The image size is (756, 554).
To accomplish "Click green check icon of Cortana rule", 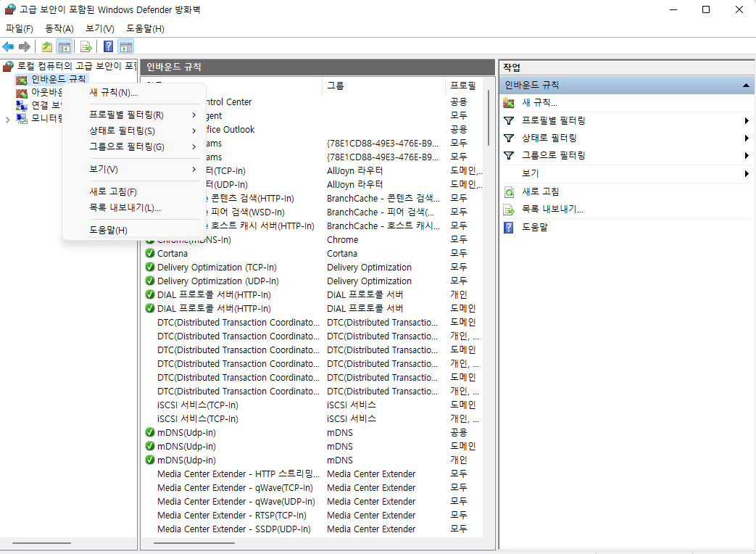I will pyautogui.click(x=150, y=253).
